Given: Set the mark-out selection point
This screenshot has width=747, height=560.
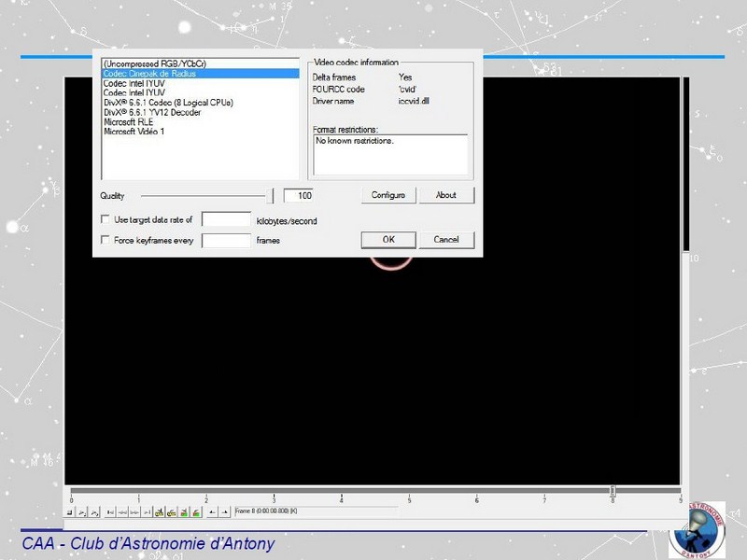Looking at the screenshot, I should 224,512.
